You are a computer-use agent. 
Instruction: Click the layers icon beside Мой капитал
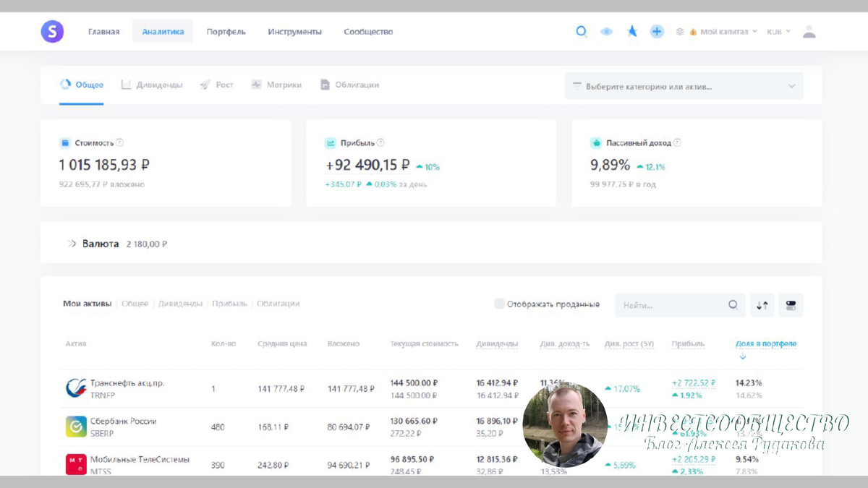(680, 32)
